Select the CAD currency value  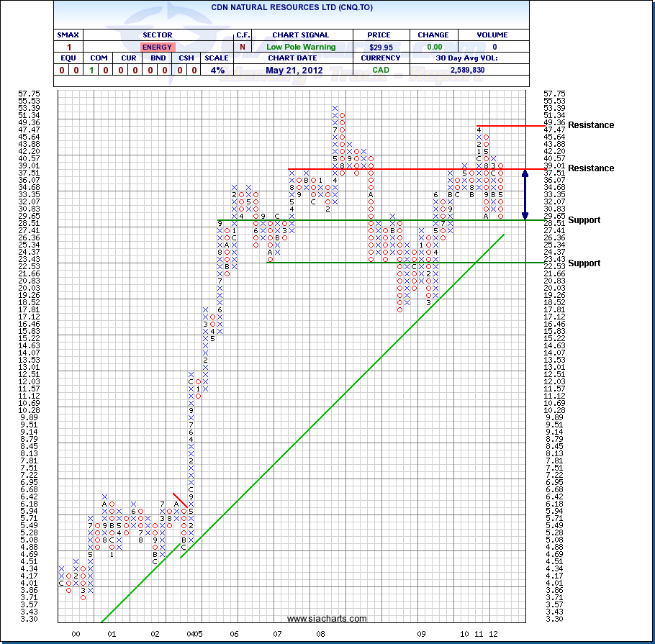380,70
